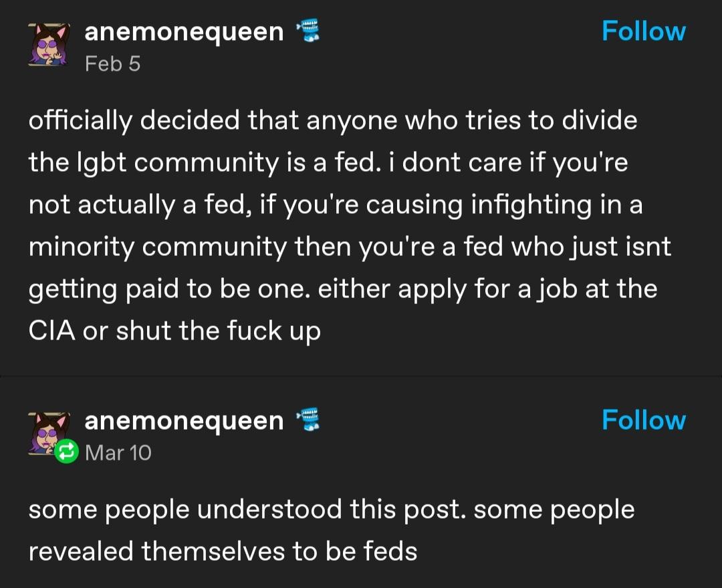
Task: Click the 'revealed themselves to be feds' line
Action: tap(223, 551)
